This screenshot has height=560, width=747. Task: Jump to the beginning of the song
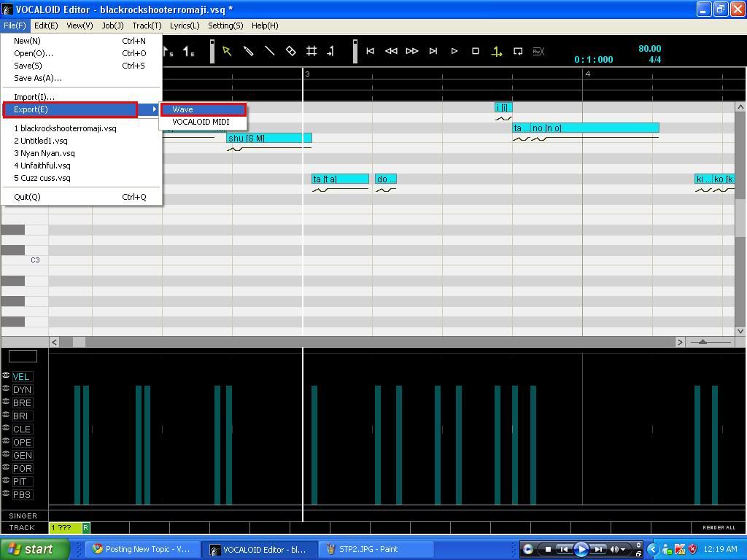click(x=370, y=51)
